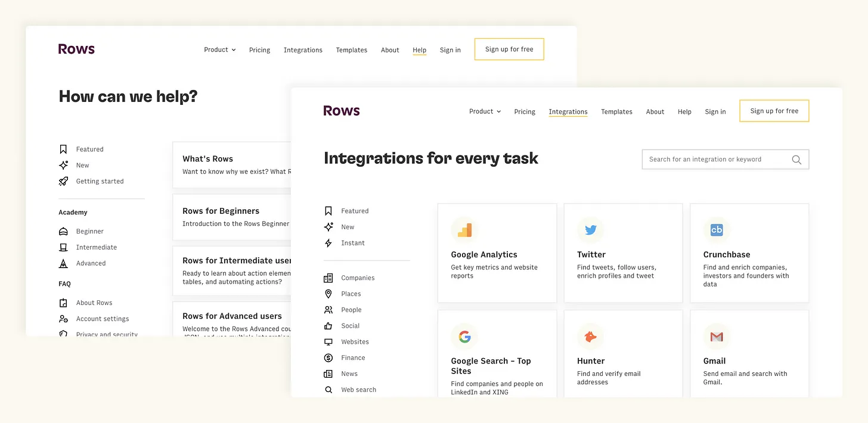Screen dimensions: 868x423
Task: Click the Instant lightning bolt icon
Action: click(x=328, y=243)
